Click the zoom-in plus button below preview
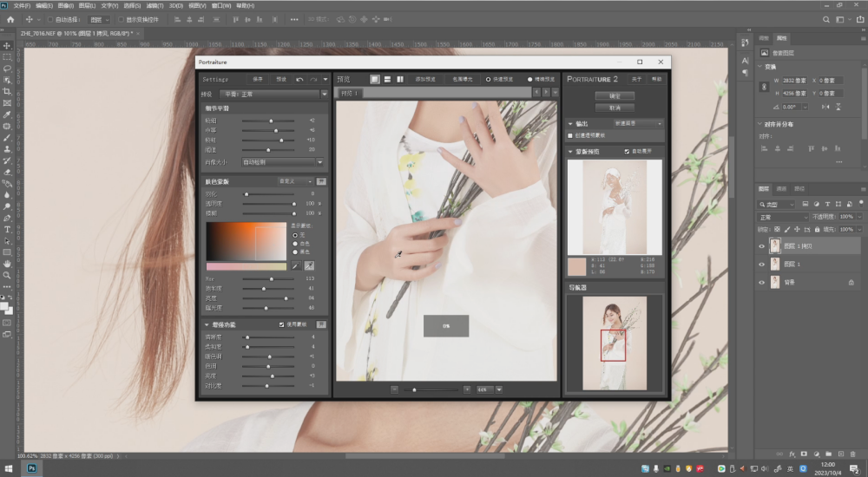The width and height of the screenshot is (868, 477). (x=467, y=389)
